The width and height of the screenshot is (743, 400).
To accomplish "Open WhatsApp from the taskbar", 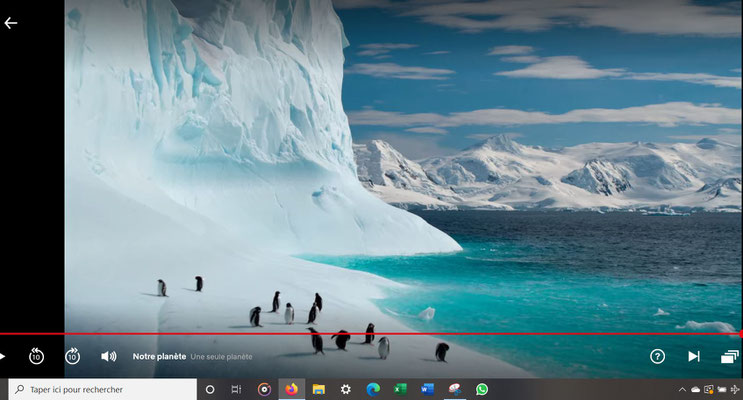I will (482, 390).
